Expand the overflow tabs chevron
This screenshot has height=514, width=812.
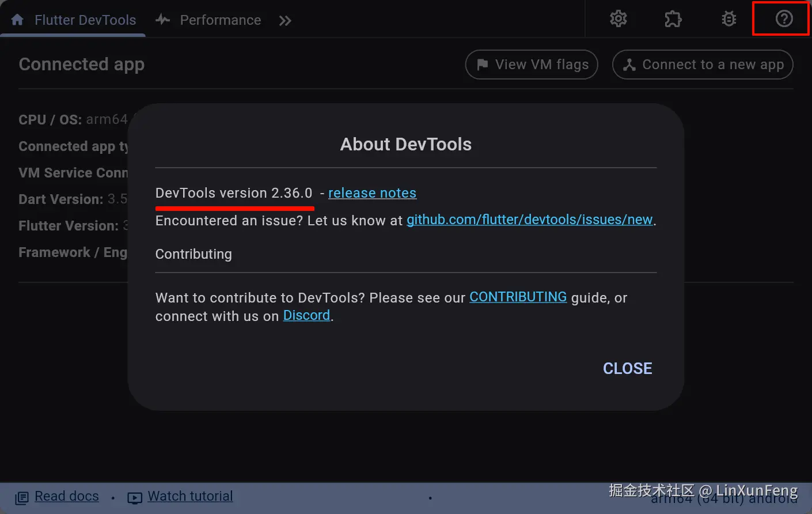tap(285, 21)
